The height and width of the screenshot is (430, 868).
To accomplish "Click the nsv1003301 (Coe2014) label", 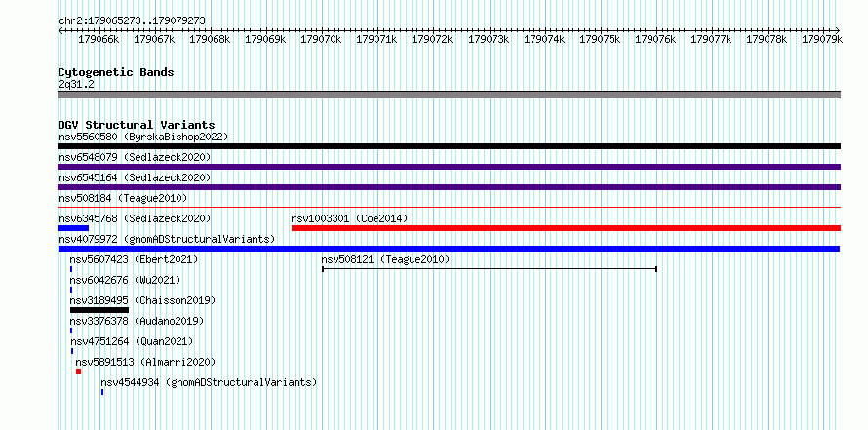I will 349,218.
